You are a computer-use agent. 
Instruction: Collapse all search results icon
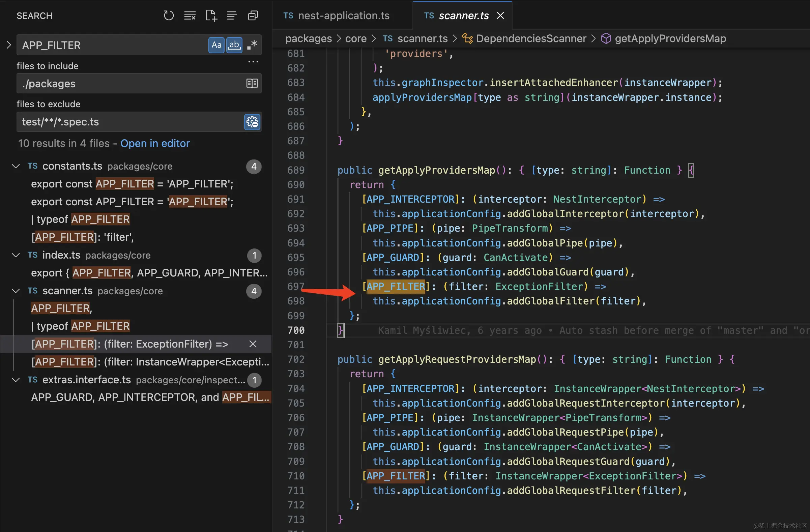tap(253, 16)
